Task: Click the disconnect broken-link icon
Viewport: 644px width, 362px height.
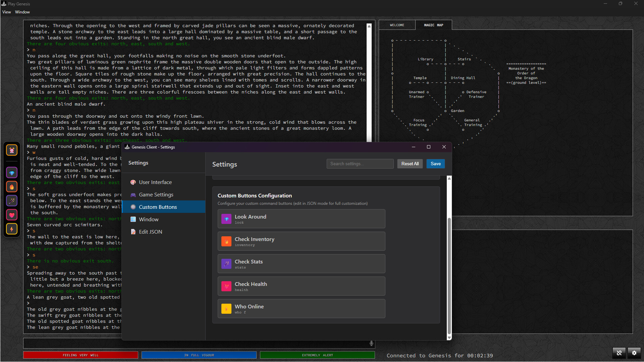Action: pos(619,353)
